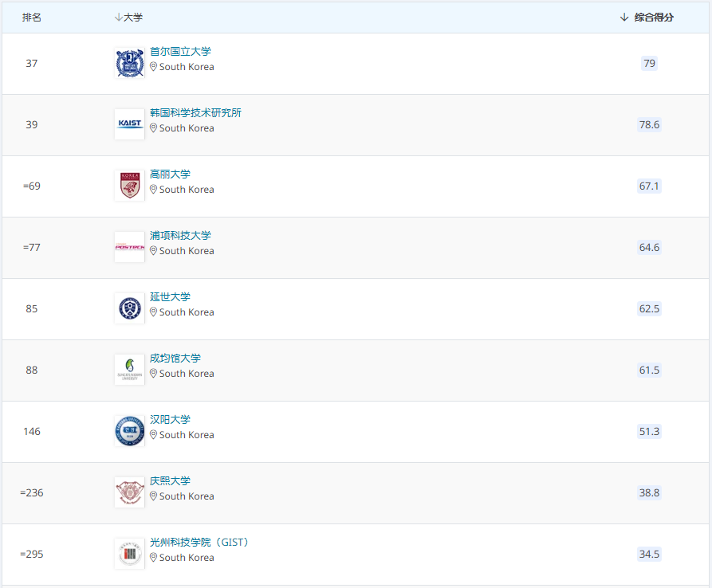This screenshot has height=588, width=712.
Task: Click South Korea text under 光州科技学院
Action: coord(187,558)
